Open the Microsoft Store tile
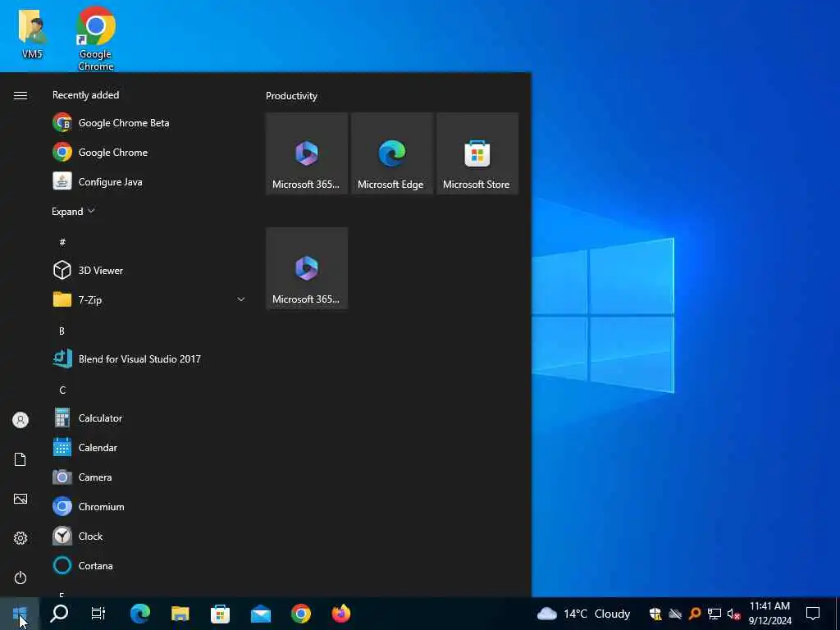The image size is (840, 630). 477,153
